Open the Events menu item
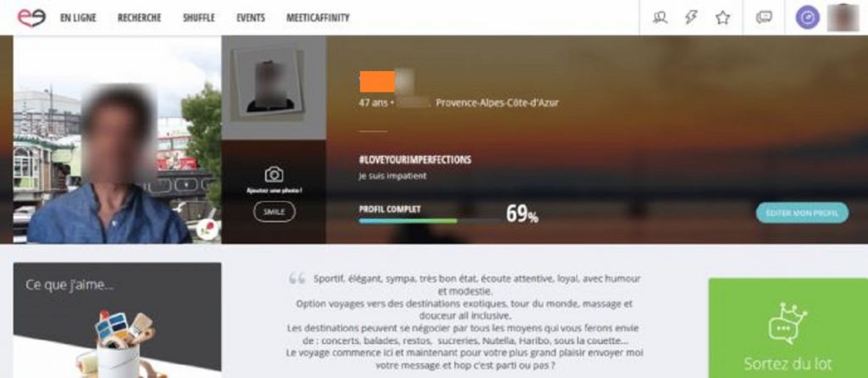This screenshot has width=868, height=378. [x=251, y=18]
